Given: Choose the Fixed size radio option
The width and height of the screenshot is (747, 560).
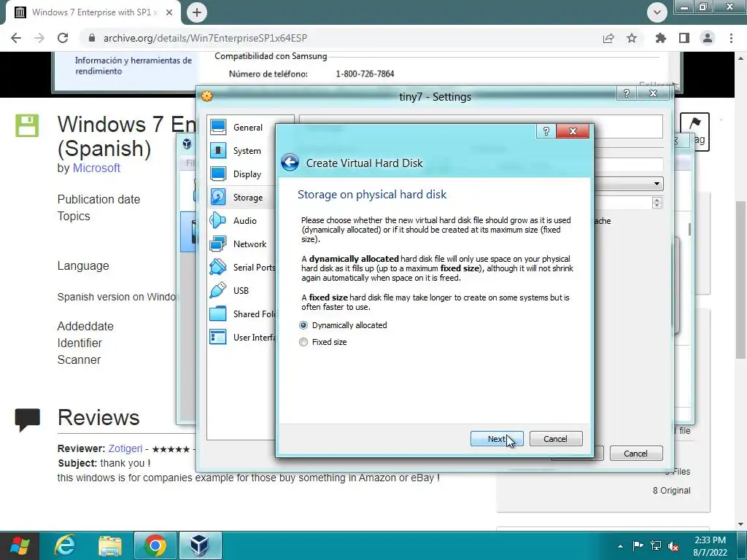Looking at the screenshot, I should coord(303,342).
